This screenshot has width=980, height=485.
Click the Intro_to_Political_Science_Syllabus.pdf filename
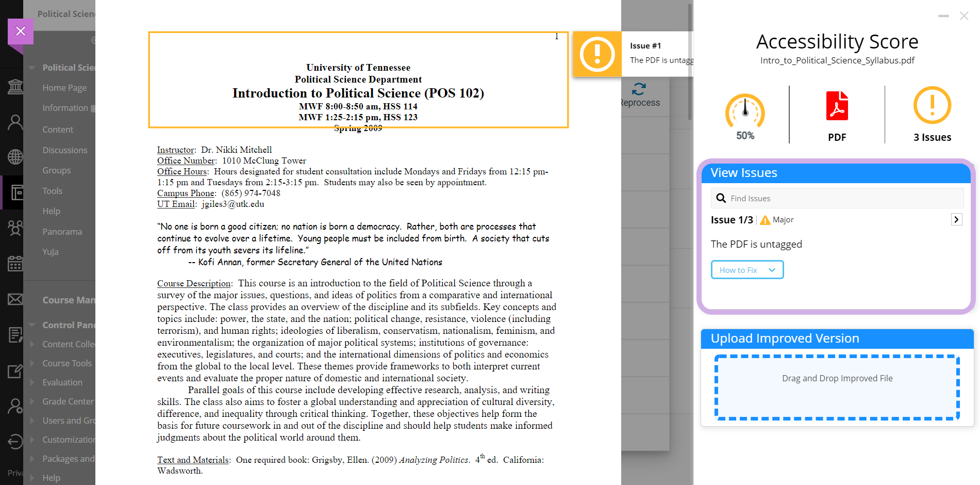tap(837, 60)
